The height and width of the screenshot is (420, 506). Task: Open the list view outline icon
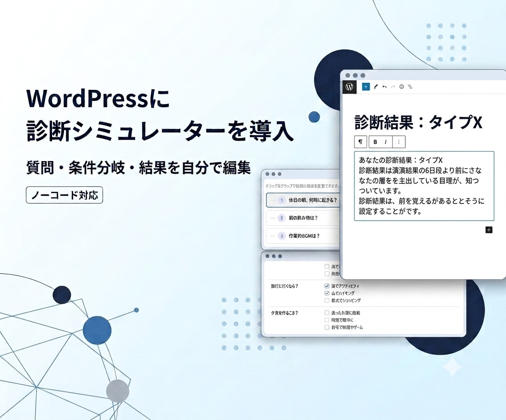click(x=410, y=87)
